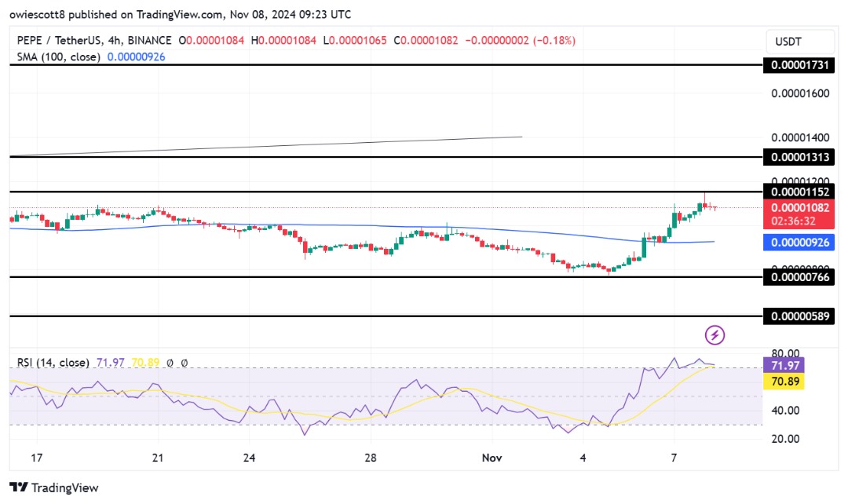Click the 0.00001152 resistance level label
848x504 pixels.
pos(800,192)
